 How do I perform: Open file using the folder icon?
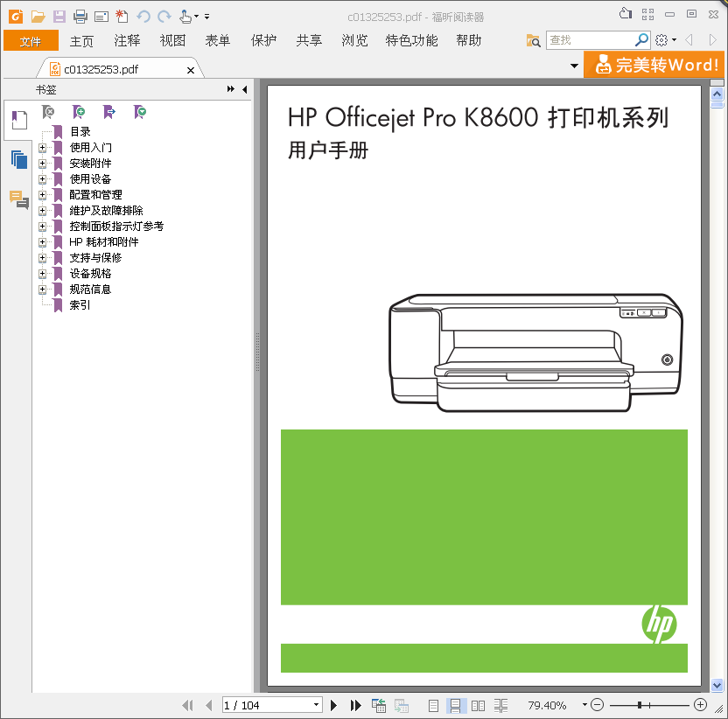tap(38, 17)
